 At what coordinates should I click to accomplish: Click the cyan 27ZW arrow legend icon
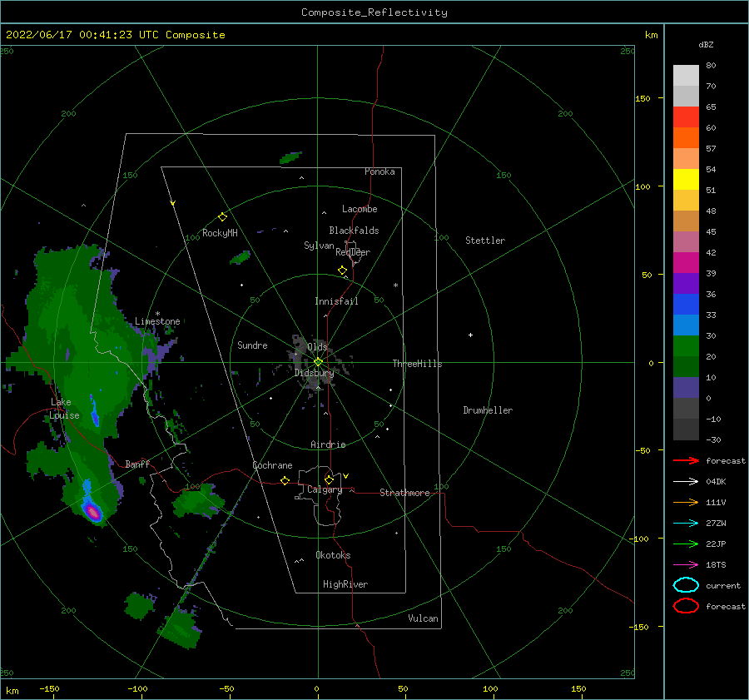coord(686,524)
